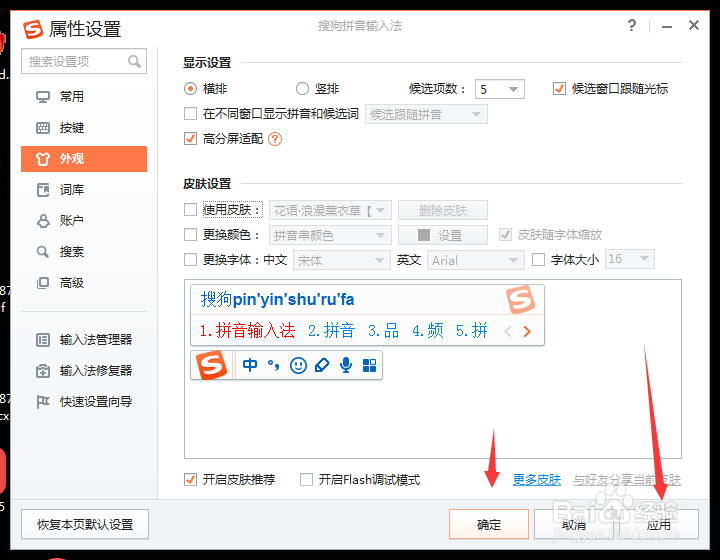Open the font size dropdown showing 16

click(630, 259)
